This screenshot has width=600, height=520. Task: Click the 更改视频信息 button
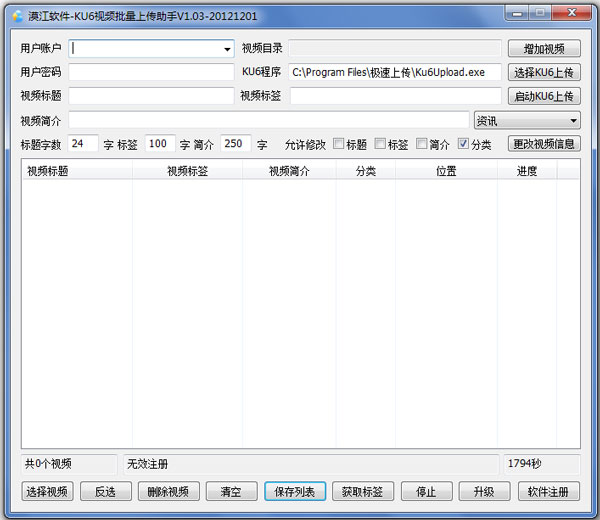pos(544,144)
